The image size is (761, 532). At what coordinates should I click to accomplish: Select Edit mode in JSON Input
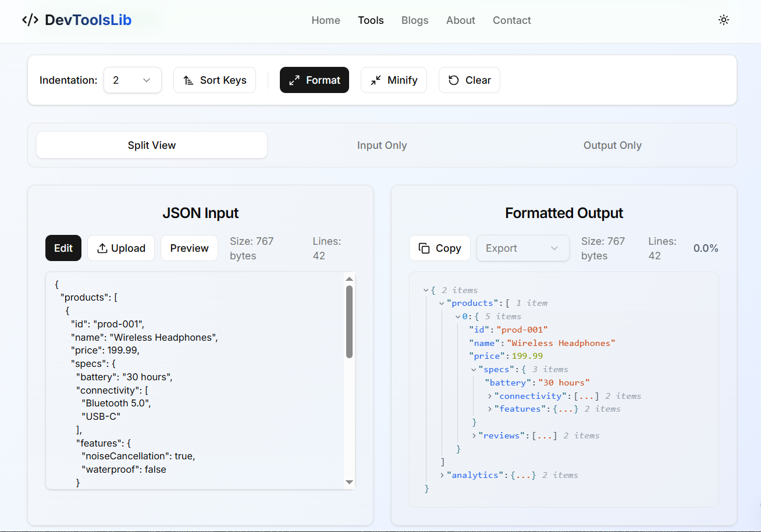(63, 248)
